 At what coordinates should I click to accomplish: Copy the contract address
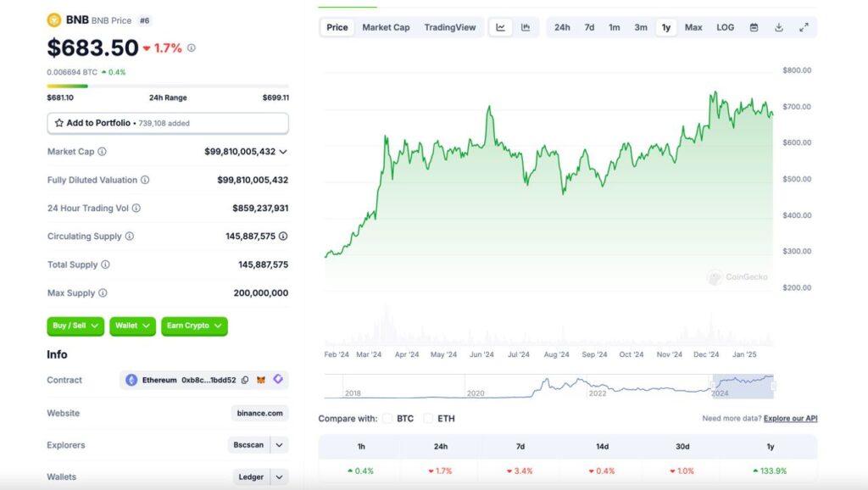click(245, 380)
